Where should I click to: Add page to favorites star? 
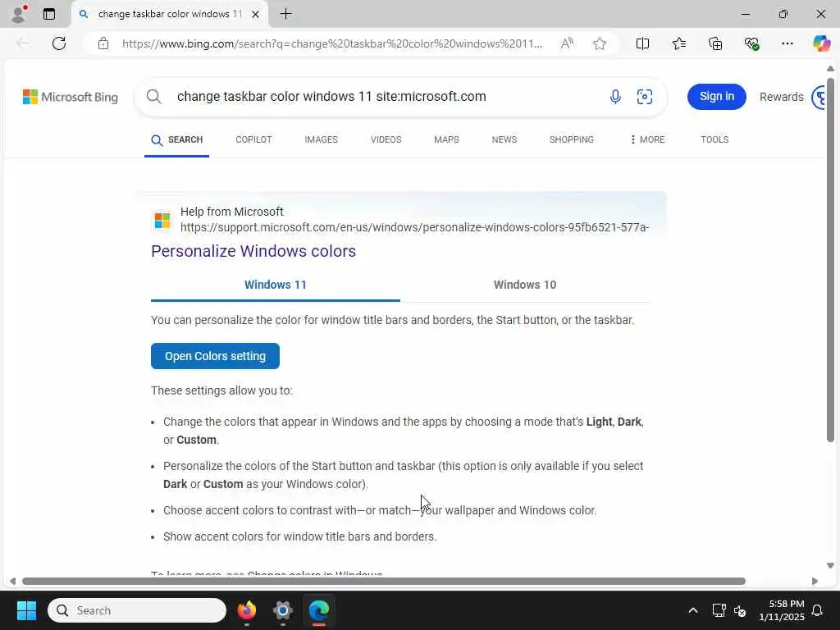click(600, 43)
